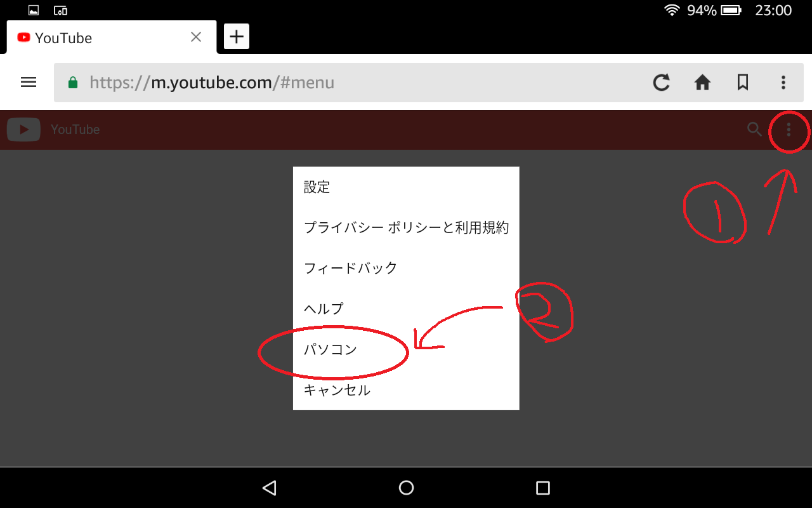Close the YouTube browser tab

click(196, 37)
